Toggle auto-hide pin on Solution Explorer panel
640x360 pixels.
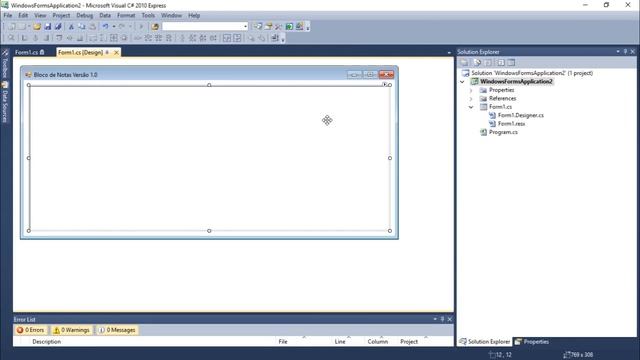[625, 51]
